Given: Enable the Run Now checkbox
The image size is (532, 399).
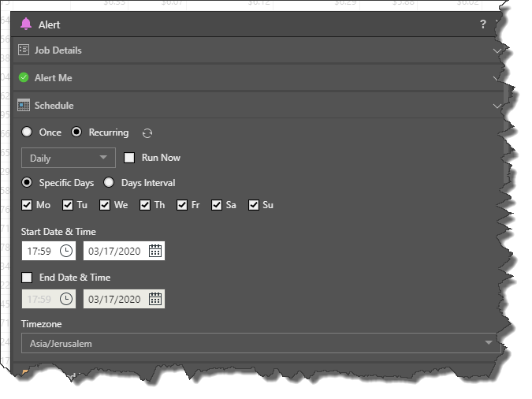Looking at the screenshot, I should [129, 158].
